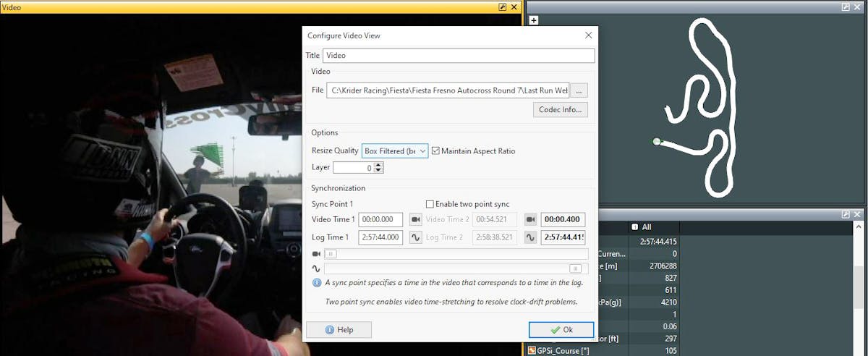Pop out the track map panel
868x356 pixels.
click(846, 7)
